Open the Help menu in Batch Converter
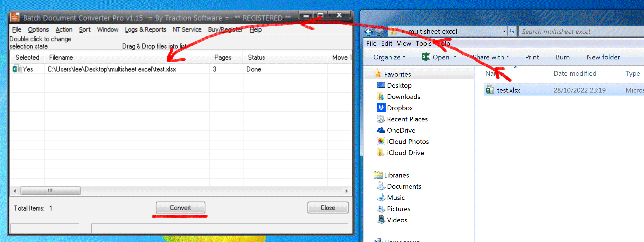644x242 pixels. pos(256,29)
